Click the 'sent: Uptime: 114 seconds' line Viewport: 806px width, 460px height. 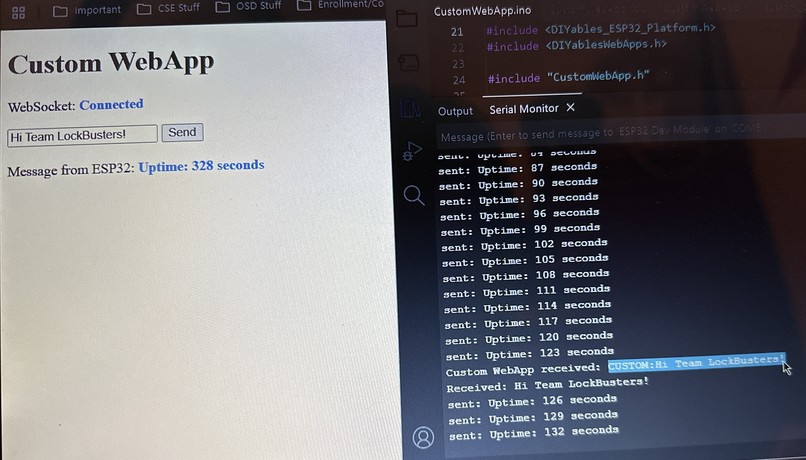point(527,307)
